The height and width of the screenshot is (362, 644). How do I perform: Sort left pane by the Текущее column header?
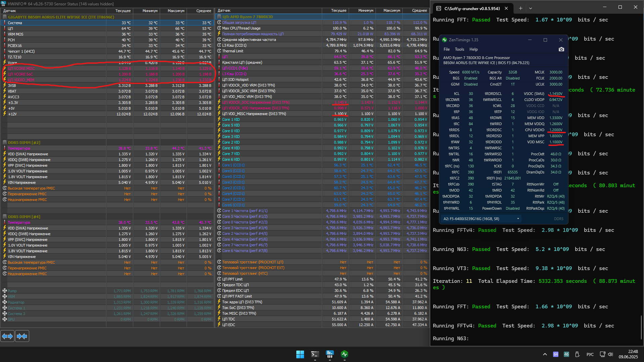(119, 11)
